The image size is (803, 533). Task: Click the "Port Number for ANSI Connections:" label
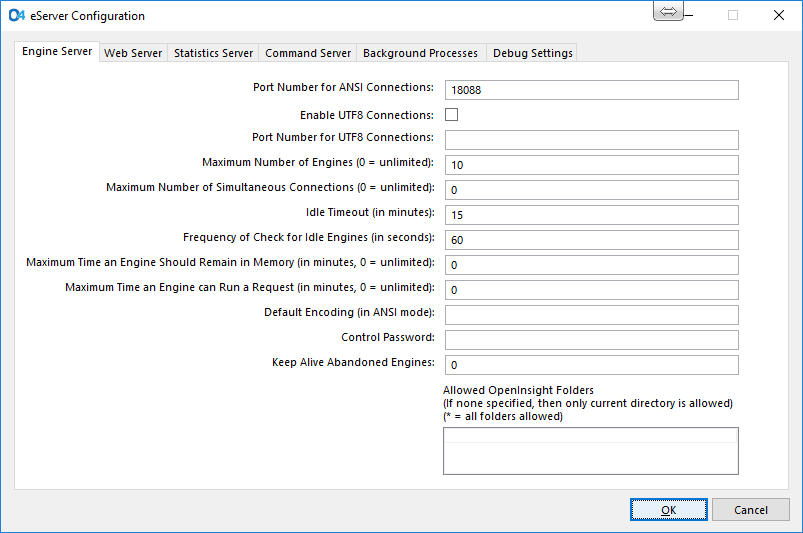343,88
